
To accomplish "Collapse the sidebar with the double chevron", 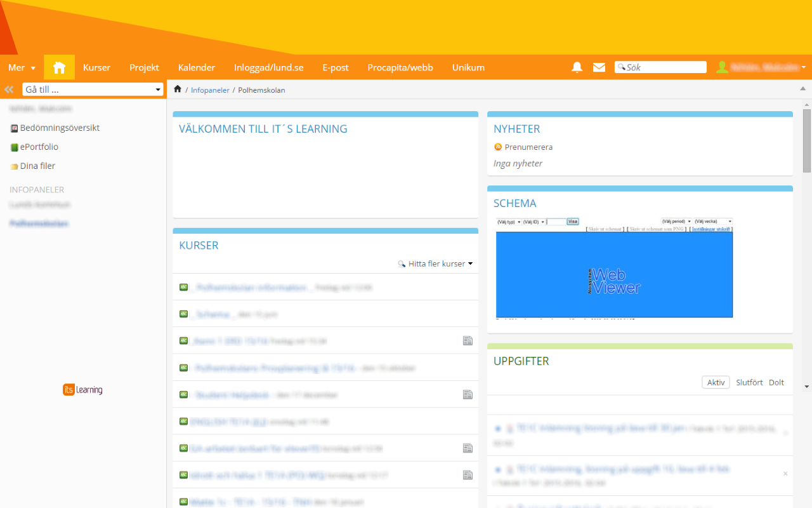I will click(x=9, y=90).
